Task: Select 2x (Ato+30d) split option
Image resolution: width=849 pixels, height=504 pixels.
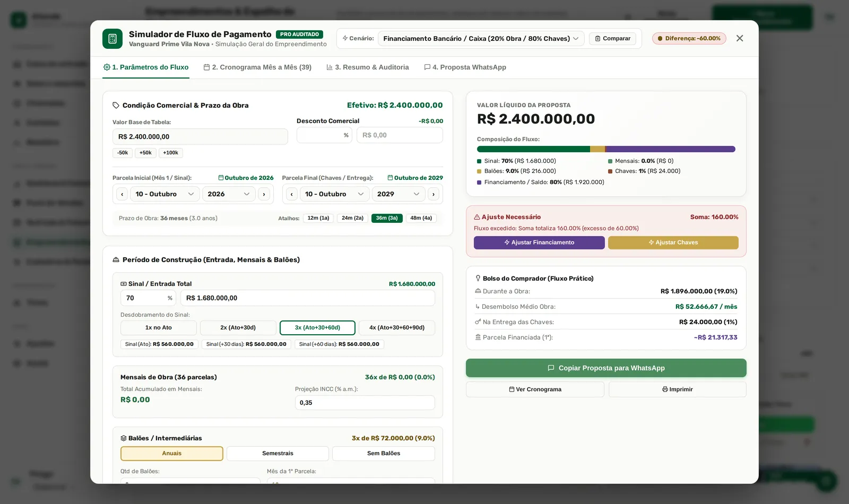Action: coord(238,328)
